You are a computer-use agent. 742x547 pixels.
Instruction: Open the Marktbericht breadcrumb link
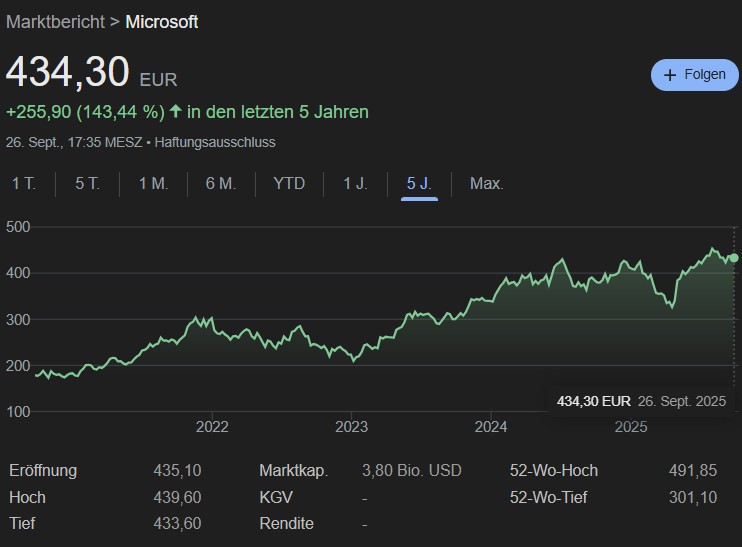[55, 22]
